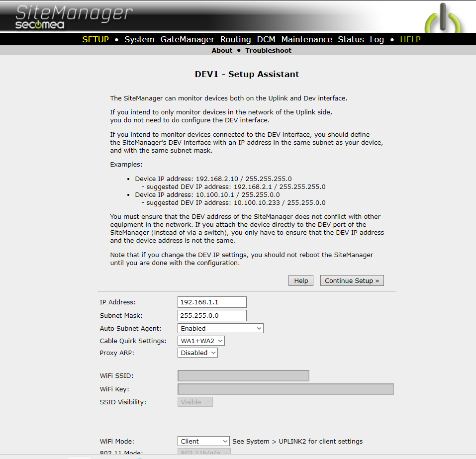Click the 192.168.2.10 device address example

click(x=213, y=179)
